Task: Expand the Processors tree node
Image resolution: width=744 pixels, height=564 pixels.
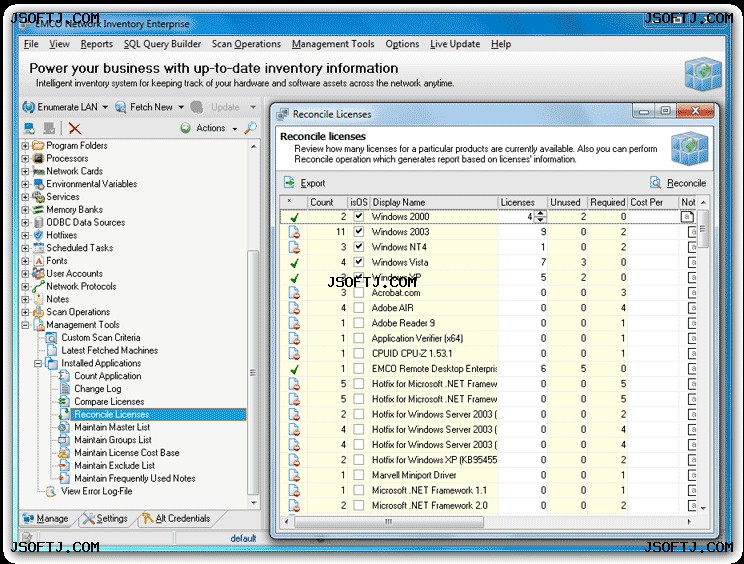Action: (25, 158)
